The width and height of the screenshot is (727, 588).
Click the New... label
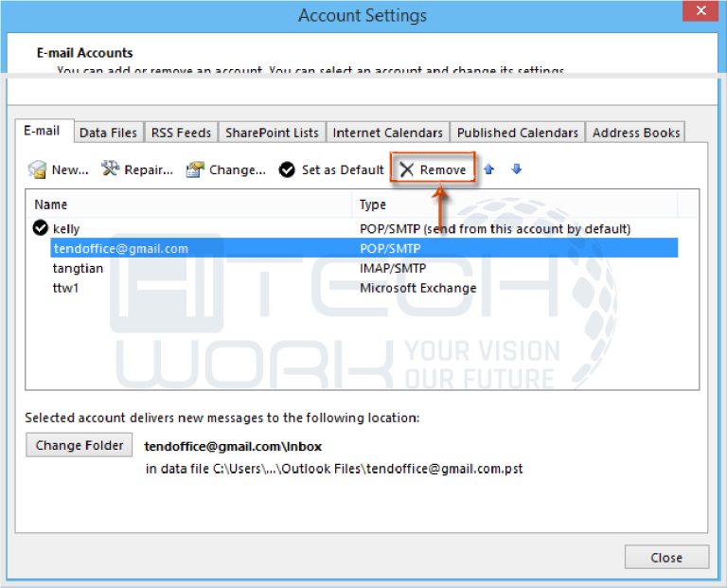70,170
